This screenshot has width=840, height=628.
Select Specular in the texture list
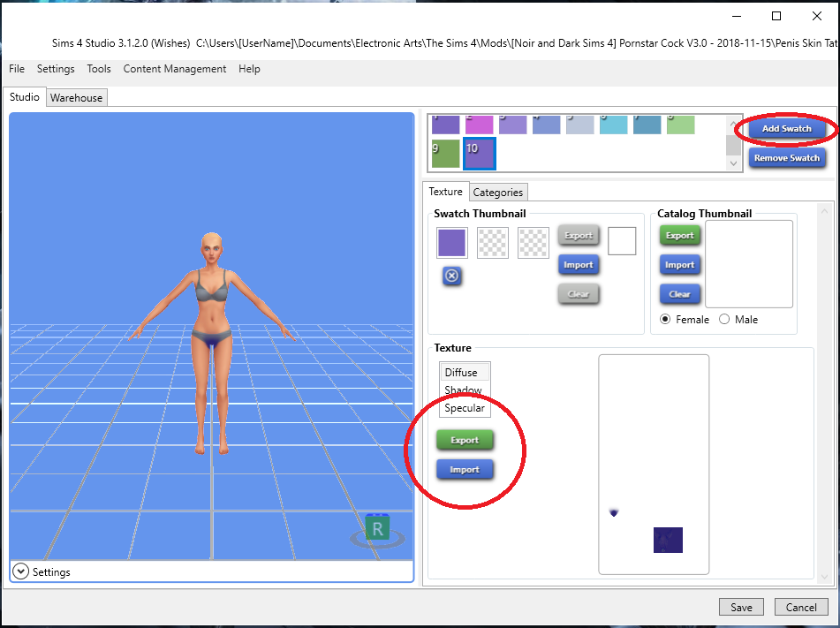tap(465, 408)
